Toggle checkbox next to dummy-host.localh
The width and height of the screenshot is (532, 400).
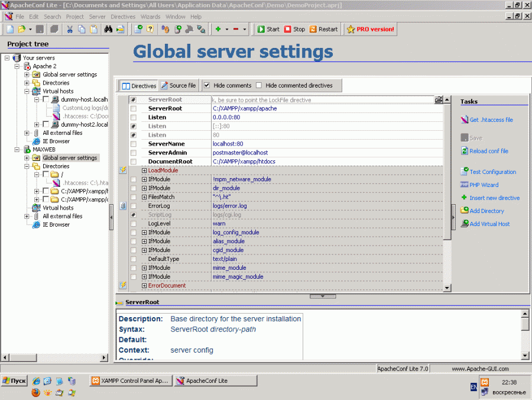pos(46,99)
